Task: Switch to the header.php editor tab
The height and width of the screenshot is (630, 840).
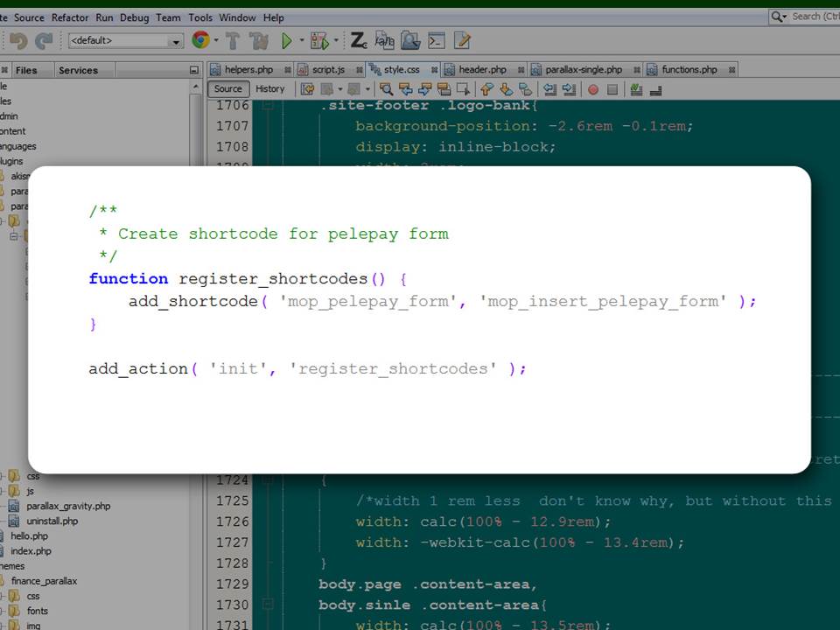Action: 482,70
